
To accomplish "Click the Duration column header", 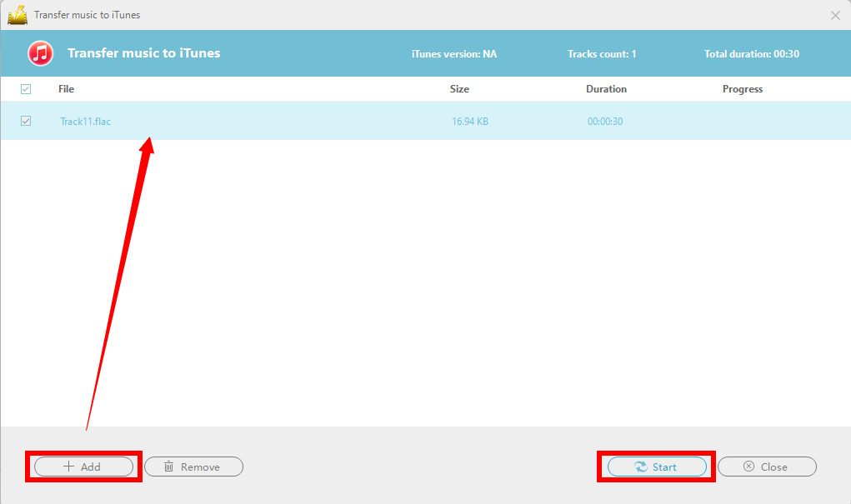I will [x=606, y=88].
